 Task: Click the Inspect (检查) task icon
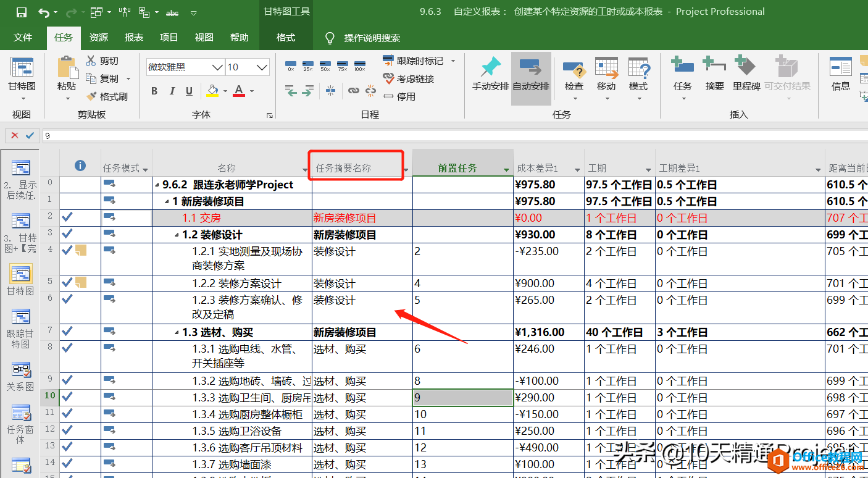click(x=574, y=68)
